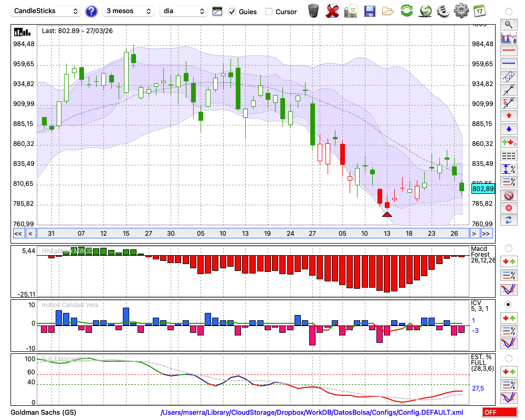Screen dimensions: 525x420
Task: Click the date 13 on the timeline bar
Action: pyautogui.click(x=245, y=233)
